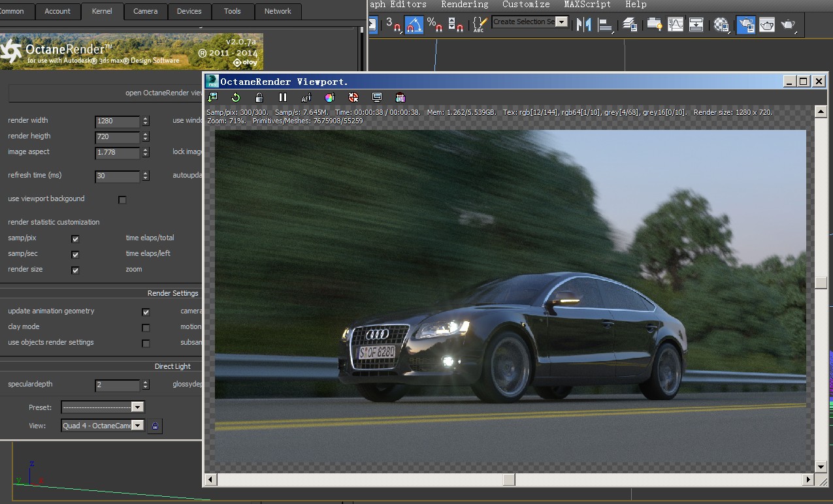Click the viewport scroll-right arrow

808,480
